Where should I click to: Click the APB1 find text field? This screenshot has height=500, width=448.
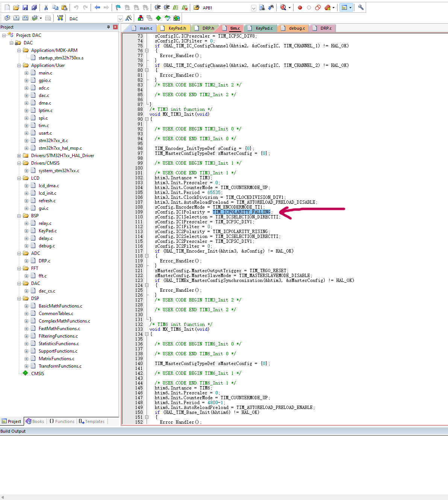[x=226, y=8]
